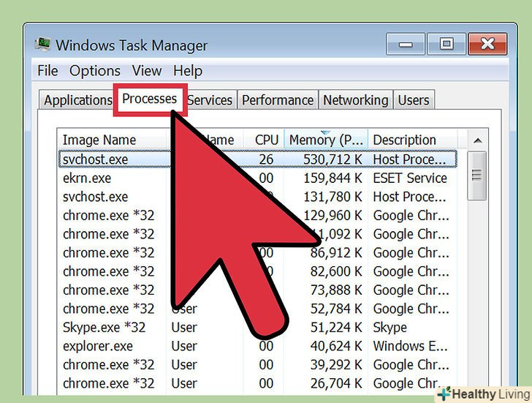This screenshot has height=403, width=532.
Task: Select the Skype.exe *32 process
Action: pos(257,327)
